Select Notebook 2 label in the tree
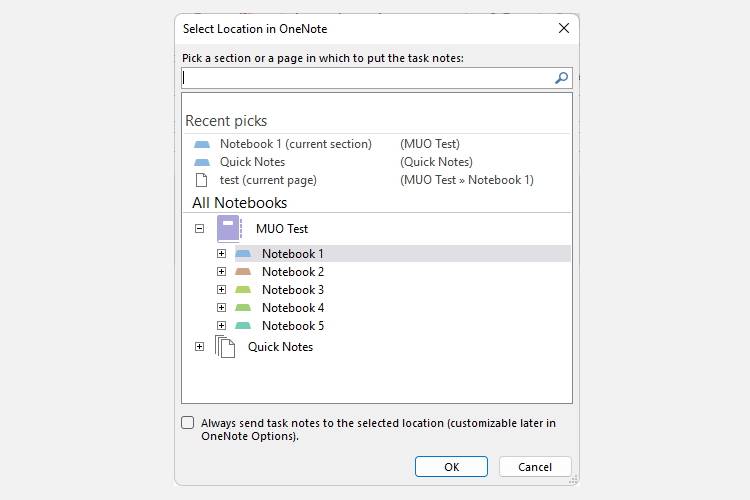 pos(293,272)
